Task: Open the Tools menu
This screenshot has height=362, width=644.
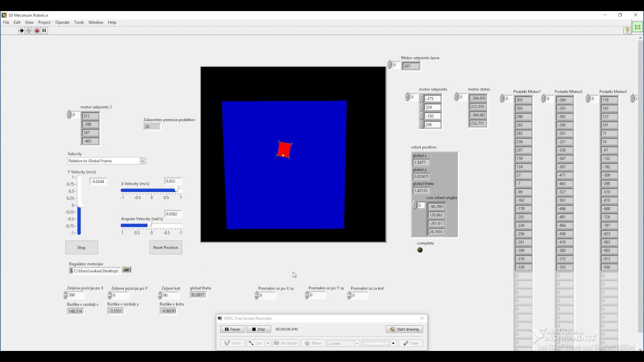Action: point(79,23)
